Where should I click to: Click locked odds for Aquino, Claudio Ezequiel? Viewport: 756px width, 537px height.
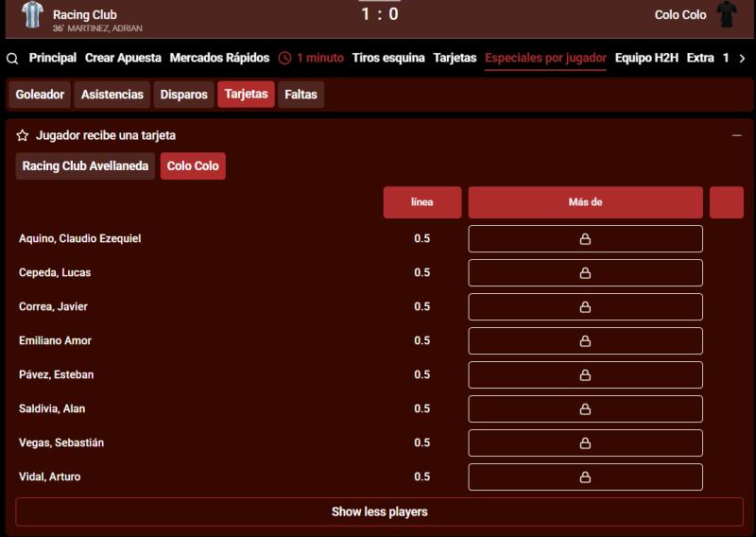point(585,239)
